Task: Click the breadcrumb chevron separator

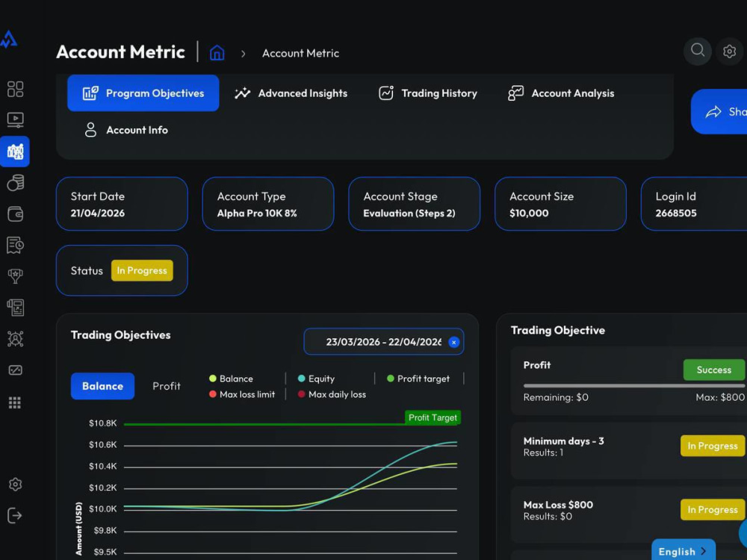Action: [x=243, y=54]
